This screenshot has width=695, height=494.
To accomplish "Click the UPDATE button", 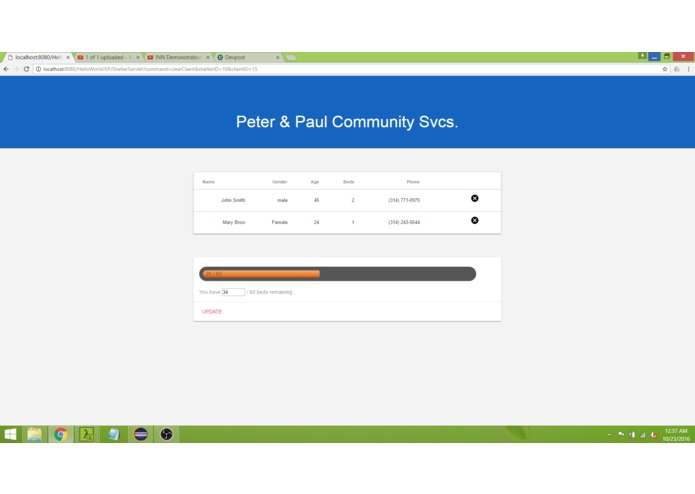I will pos(212,311).
